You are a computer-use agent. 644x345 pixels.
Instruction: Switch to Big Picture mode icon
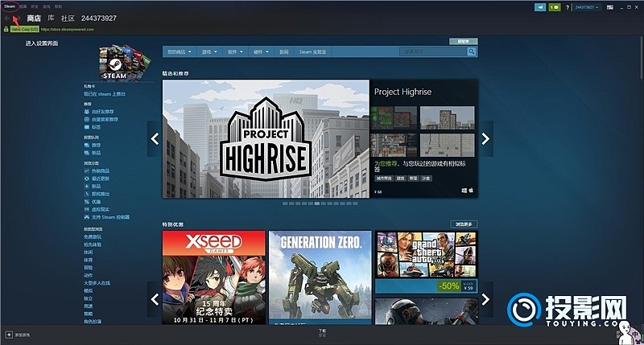[x=610, y=7]
